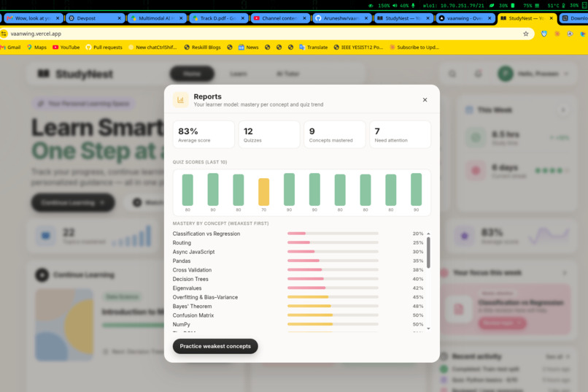Select the Pandas concept row
Viewport: 588px width, 392px height.
point(298,261)
